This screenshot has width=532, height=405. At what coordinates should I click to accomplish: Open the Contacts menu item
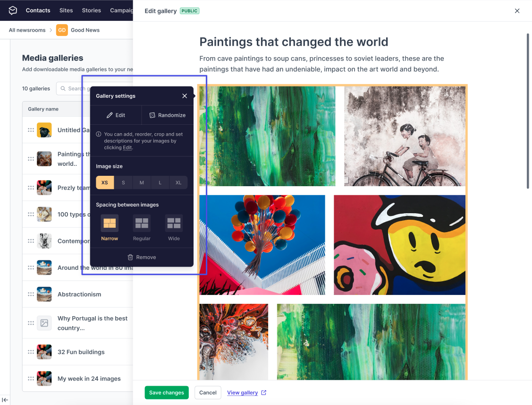tap(38, 10)
